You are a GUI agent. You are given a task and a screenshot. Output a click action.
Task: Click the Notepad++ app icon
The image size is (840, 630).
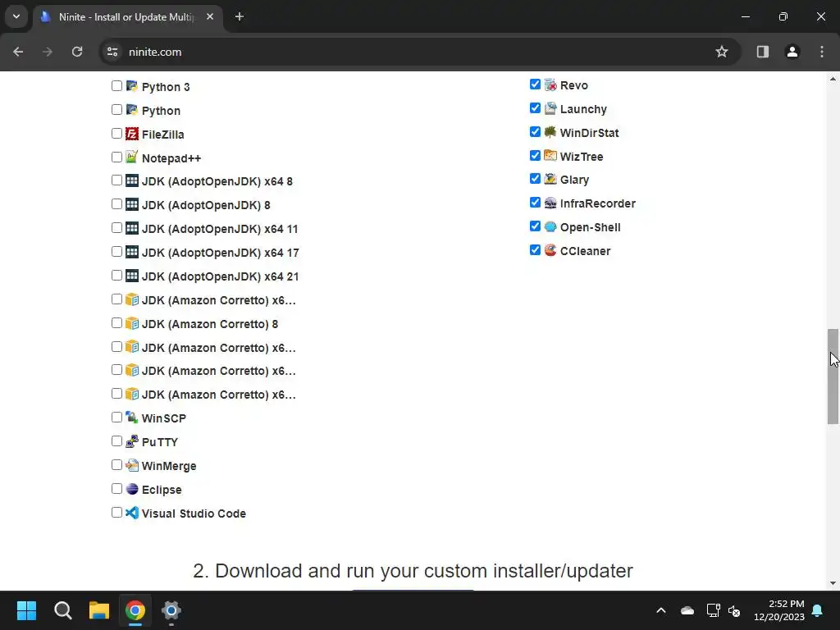[132, 157]
